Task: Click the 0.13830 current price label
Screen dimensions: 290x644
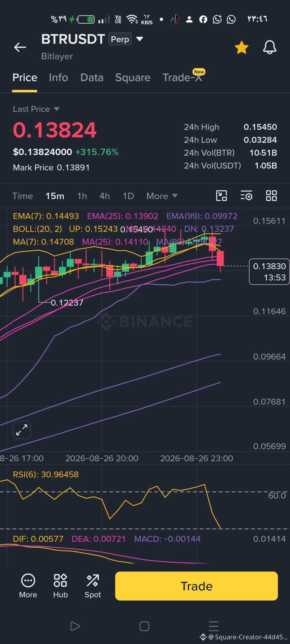Action: (269, 272)
